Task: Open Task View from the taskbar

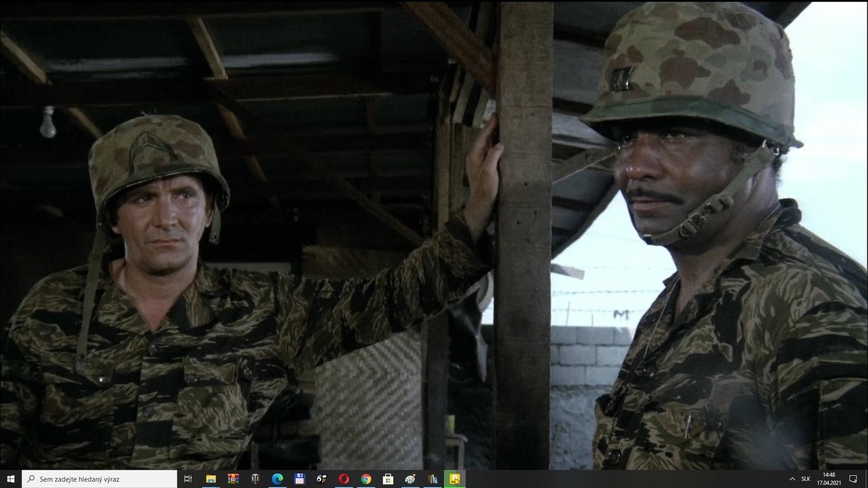Action: [188, 479]
